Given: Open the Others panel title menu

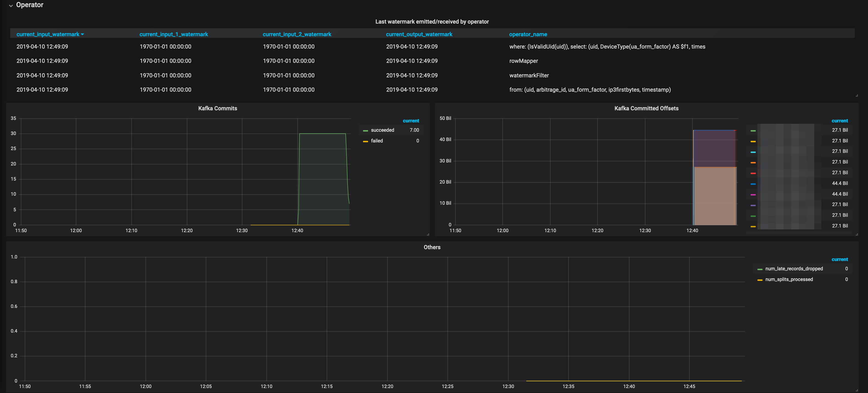Looking at the screenshot, I should (x=432, y=247).
